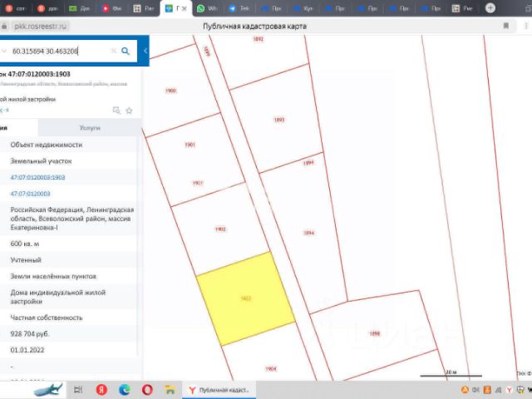532x399 pixels.
Task: Click the '928 704 руб.' value
Action: tap(30, 334)
